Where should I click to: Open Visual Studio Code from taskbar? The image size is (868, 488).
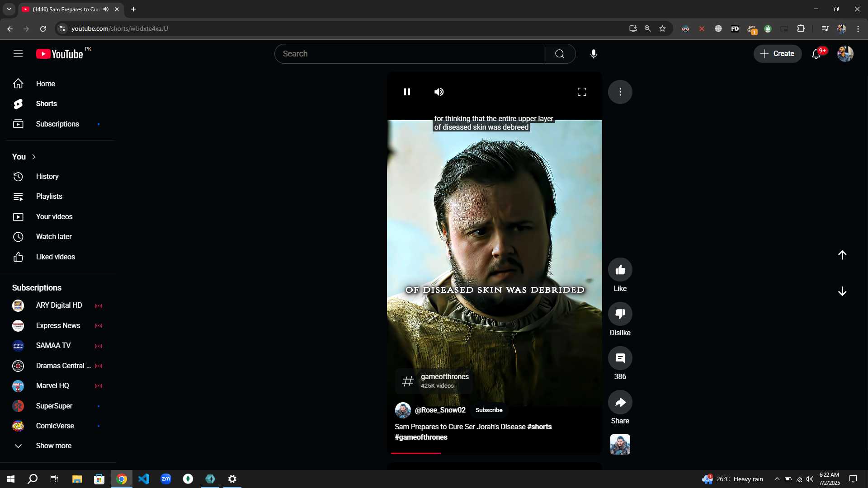click(144, 479)
